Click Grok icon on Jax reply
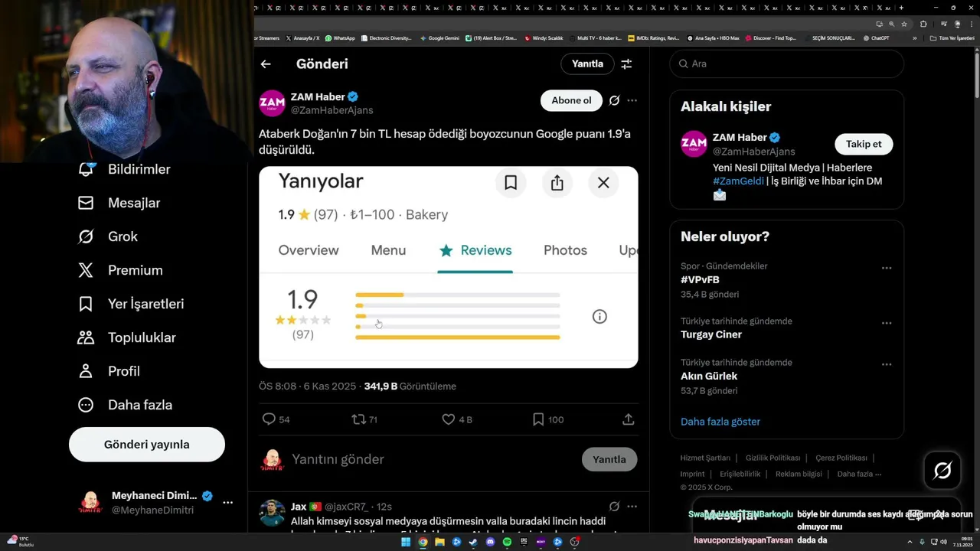The height and width of the screenshot is (551, 980). 614,507
